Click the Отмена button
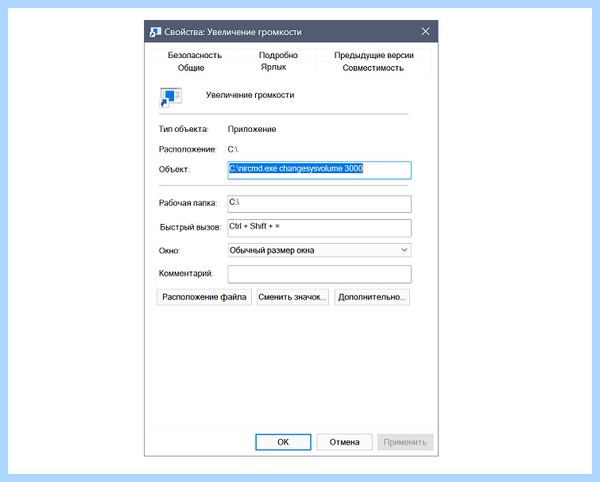The width and height of the screenshot is (600, 482). pos(344,442)
